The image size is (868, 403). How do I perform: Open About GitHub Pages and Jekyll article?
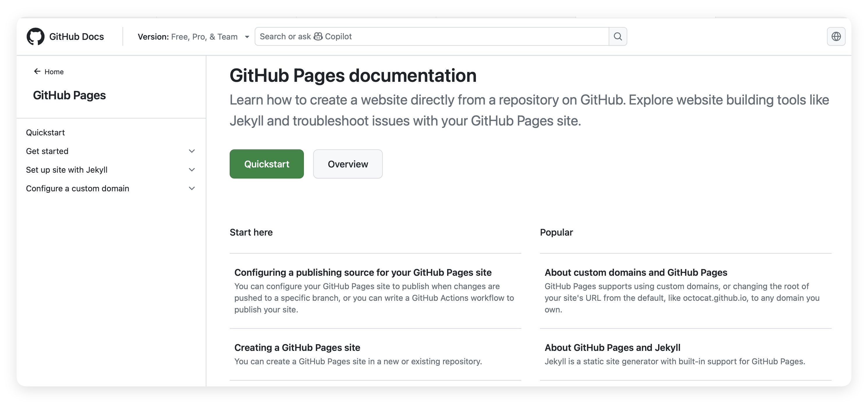pyautogui.click(x=612, y=347)
